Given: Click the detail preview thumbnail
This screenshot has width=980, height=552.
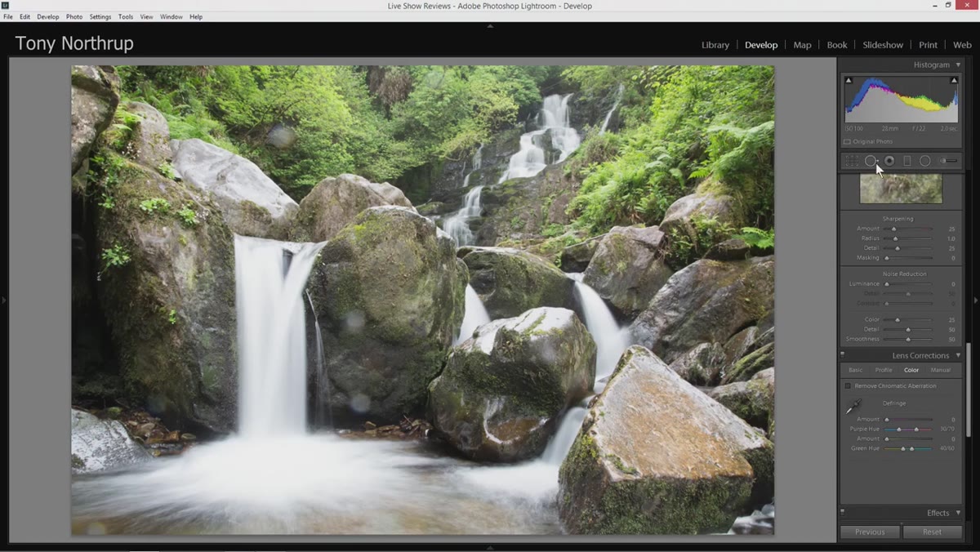Looking at the screenshot, I should pos(901,189).
